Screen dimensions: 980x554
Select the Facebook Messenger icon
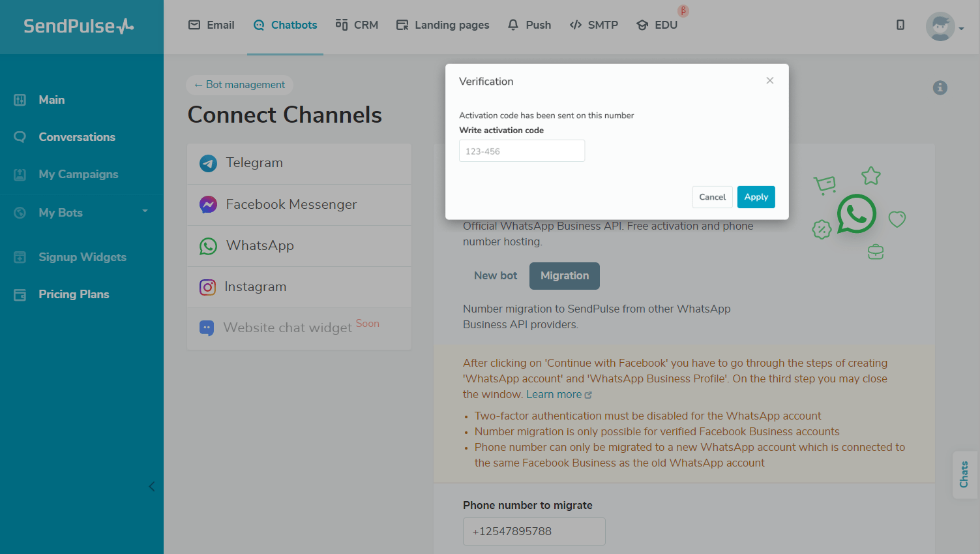click(208, 205)
